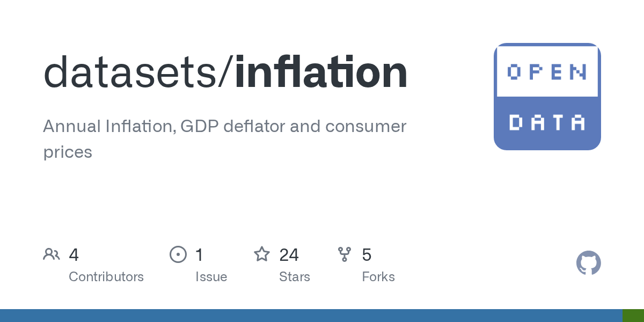Click the blue language bar segment

pyautogui.click(x=311, y=316)
